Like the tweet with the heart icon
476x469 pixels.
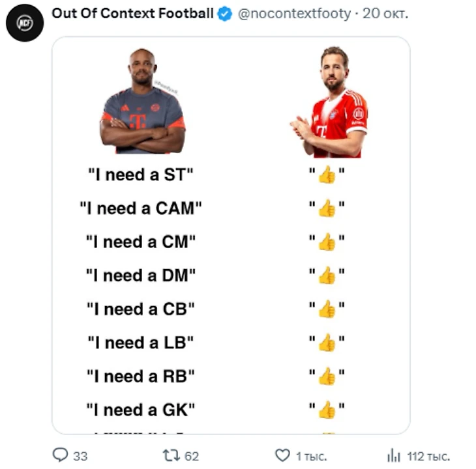pyautogui.click(x=282, y=455)
